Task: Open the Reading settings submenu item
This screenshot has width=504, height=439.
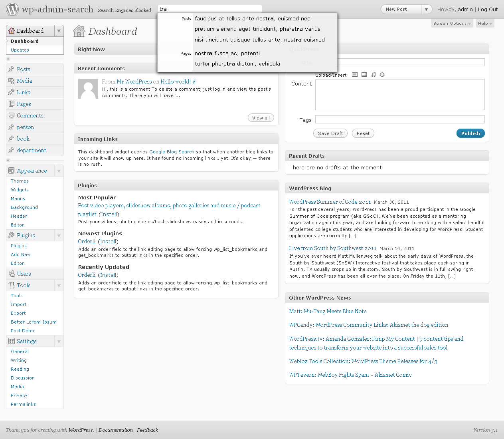Action: pyautogui.click(x=20, y=369)
